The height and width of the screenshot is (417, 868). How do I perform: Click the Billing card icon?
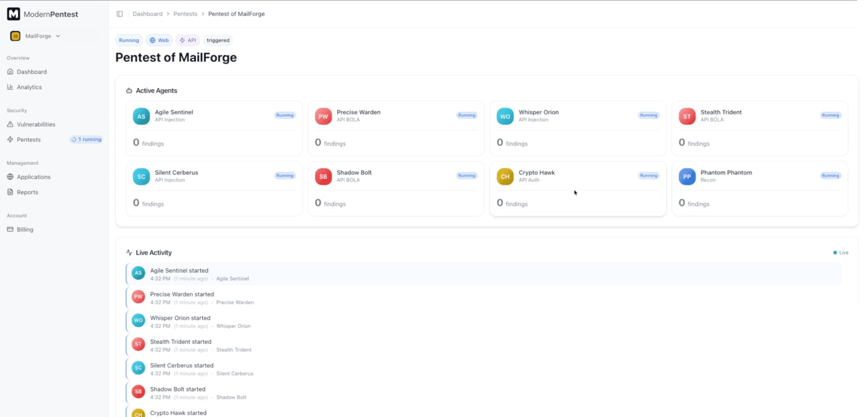click(10, 230)
